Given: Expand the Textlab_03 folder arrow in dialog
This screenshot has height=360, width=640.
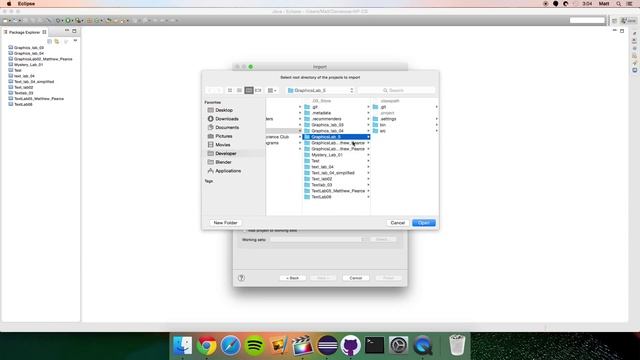Looking at the screenshot, I should click(368, 185).
